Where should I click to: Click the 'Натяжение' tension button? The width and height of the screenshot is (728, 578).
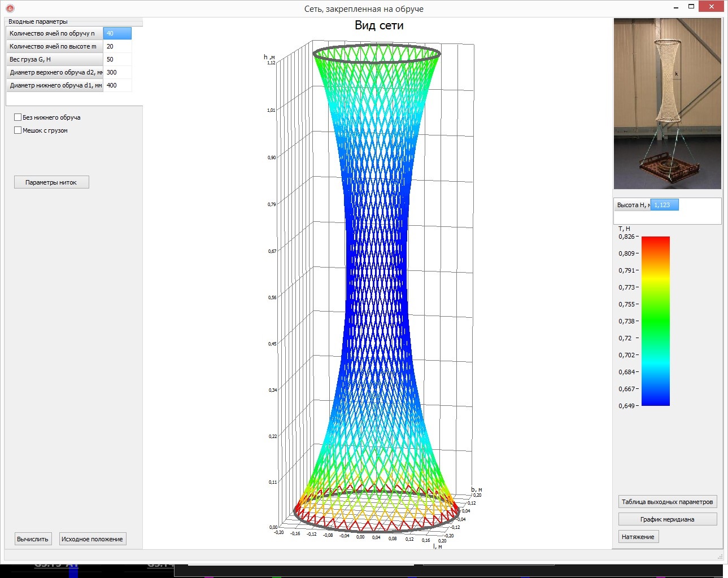coord(638,537)
